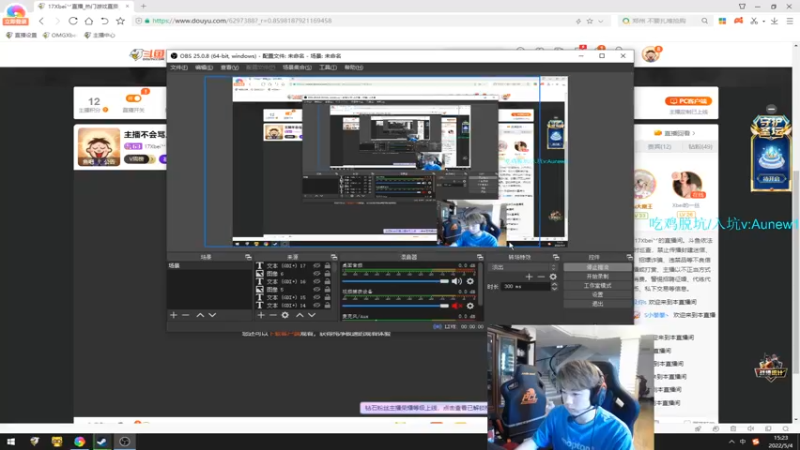Open the browser downloads icon

coord(774,21)
